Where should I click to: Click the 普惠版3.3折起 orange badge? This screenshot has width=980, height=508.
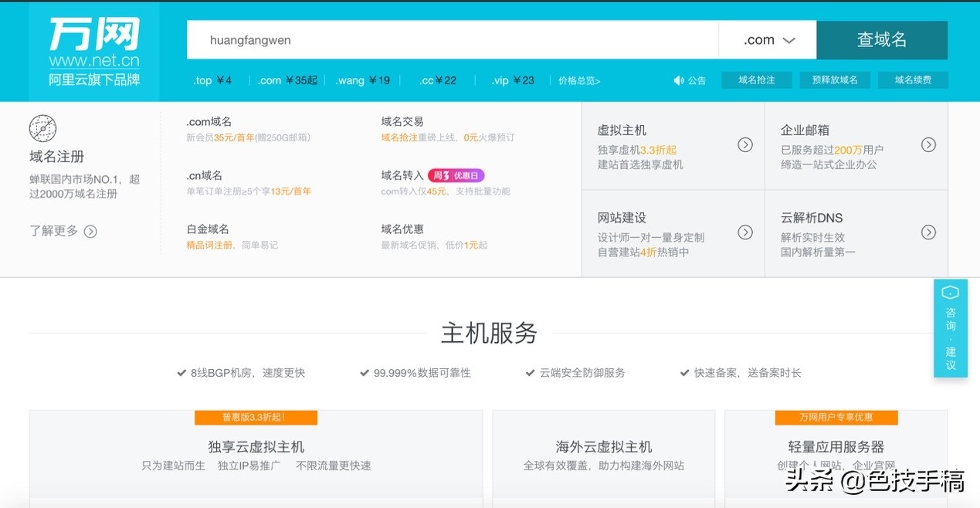255,417
